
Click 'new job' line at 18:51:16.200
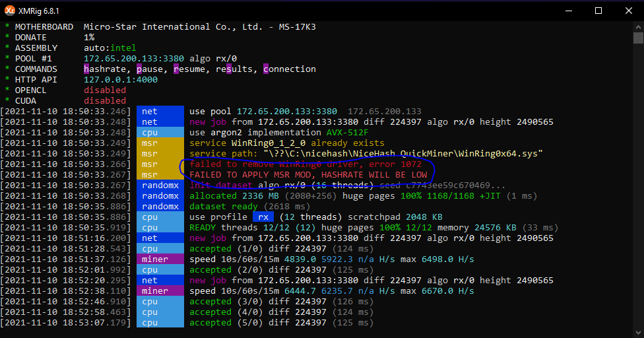[x=371, y=238]
